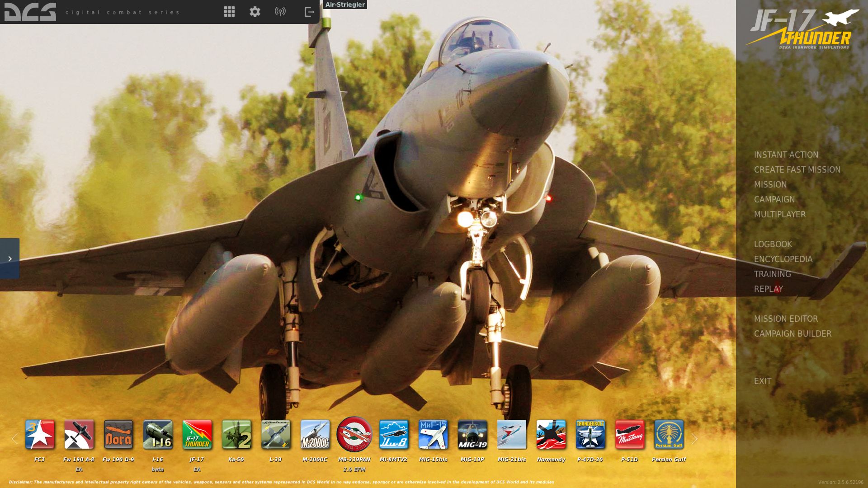Click Exit to quit DCS
This screenshot has width=868, height=488.
click(x=762, y=381)
